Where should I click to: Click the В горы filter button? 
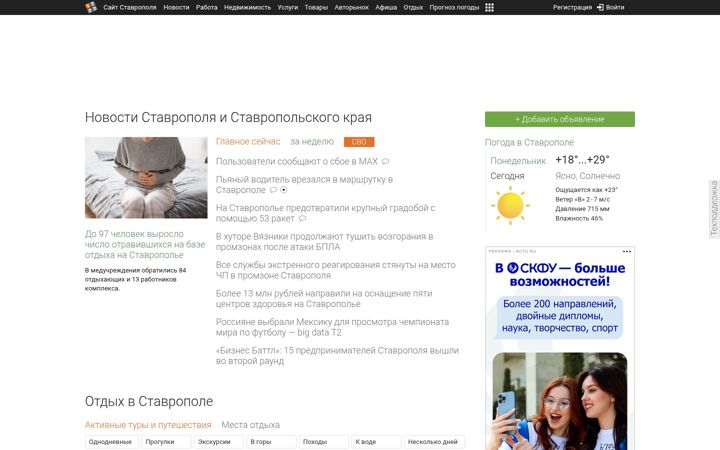point(271,442)
